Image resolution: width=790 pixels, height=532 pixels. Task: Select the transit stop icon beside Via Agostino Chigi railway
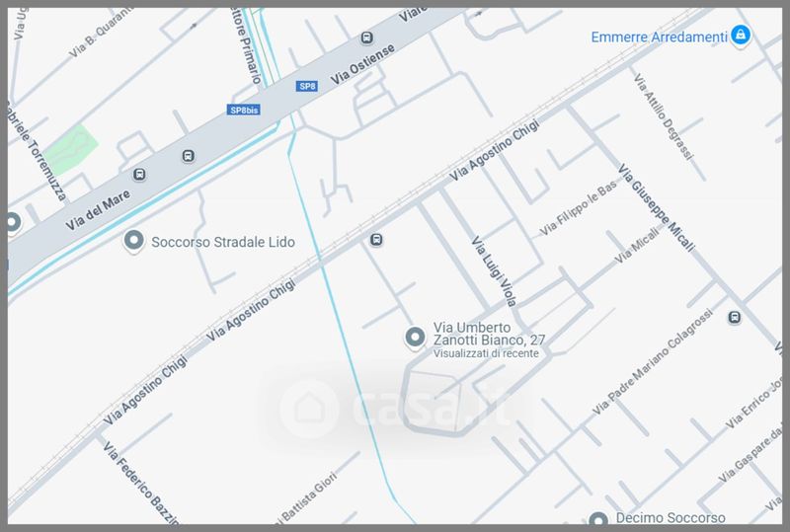point(376,240)
